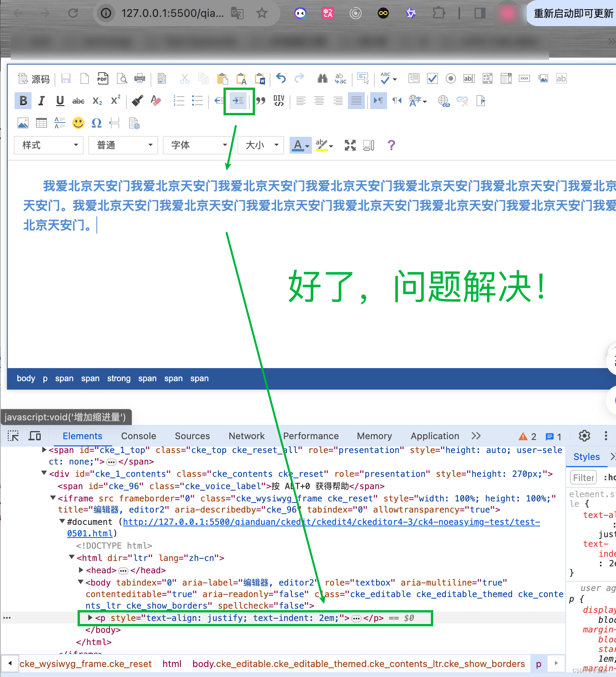Toggle the 源码 source mode button
The image size is (616, 677).
click(x=34, y=79)
